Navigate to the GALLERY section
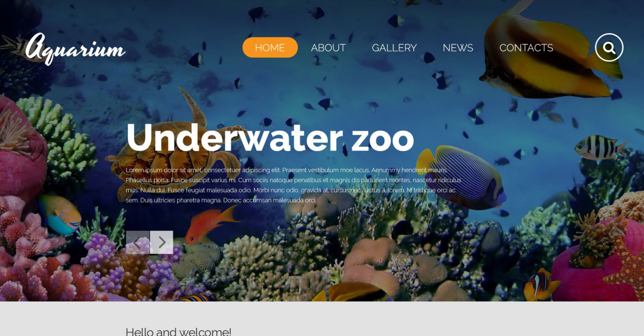644x336 pixels. [394, 48]
